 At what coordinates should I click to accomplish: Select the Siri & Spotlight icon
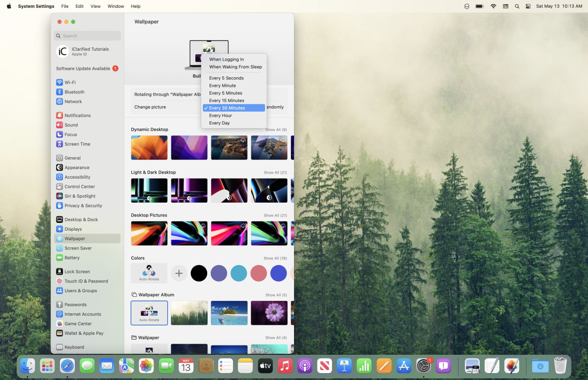[60, 196]
